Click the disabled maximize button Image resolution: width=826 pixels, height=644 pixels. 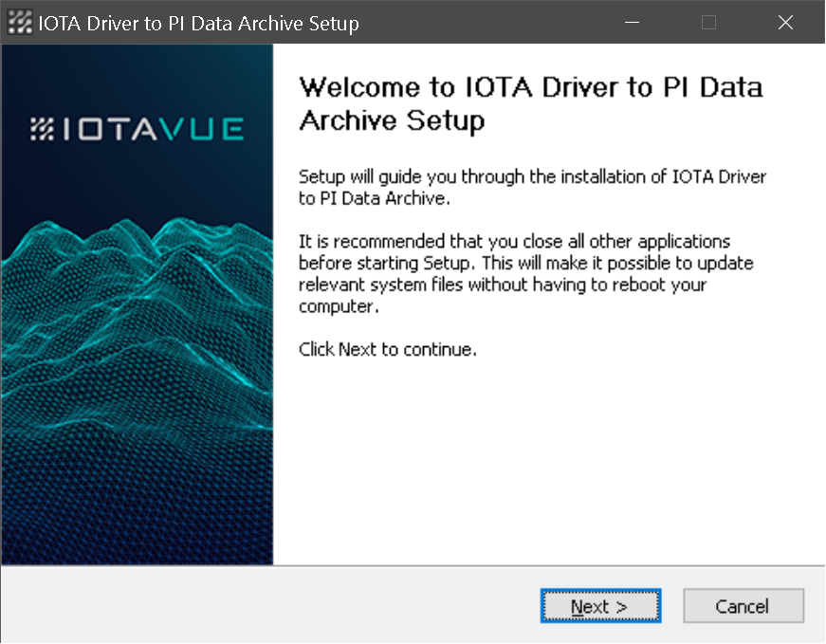point(708,23)
